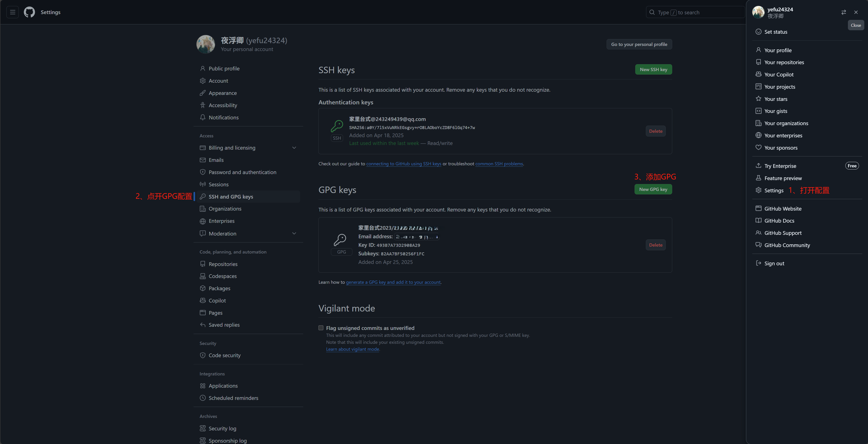This screenshot has width=868, height=444.
Task: Click the profile avatar beside 夜浮卿 heading
Action: click(206, 45)
